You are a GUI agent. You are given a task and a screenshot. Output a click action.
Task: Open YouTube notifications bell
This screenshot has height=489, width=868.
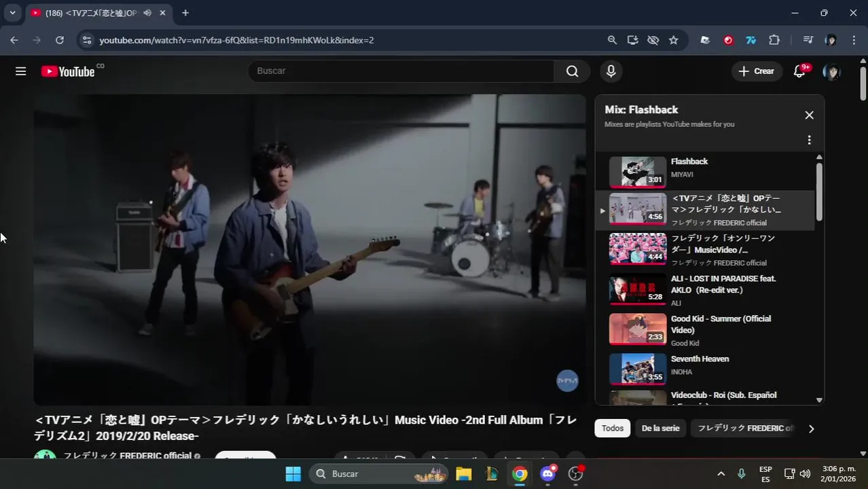pos(799,71)
